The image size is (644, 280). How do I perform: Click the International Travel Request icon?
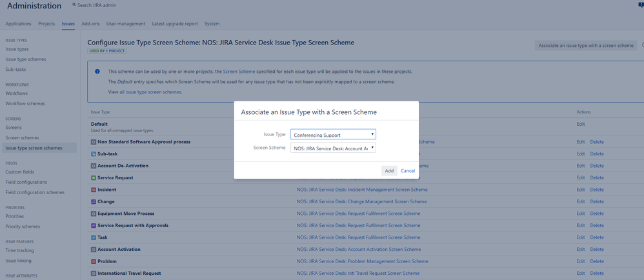click(93, 273)
